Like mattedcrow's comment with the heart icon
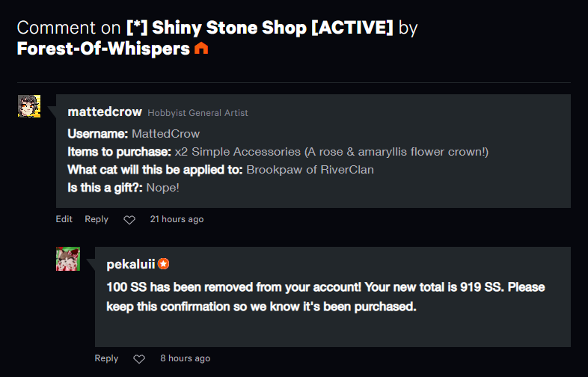The height and width of the screenshot is (377, 588). point(129,220)
